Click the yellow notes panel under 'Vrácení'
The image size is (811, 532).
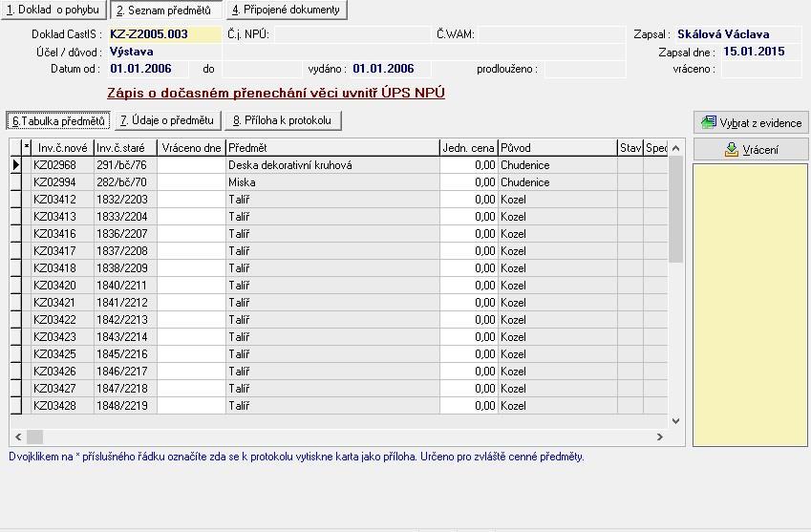tap(750, 305)
